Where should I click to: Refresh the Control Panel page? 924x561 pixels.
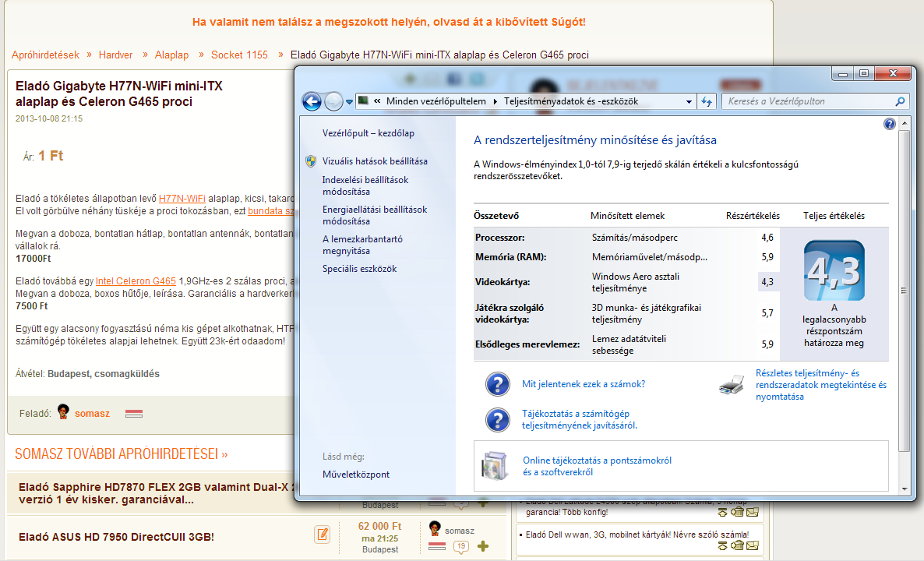707,101
